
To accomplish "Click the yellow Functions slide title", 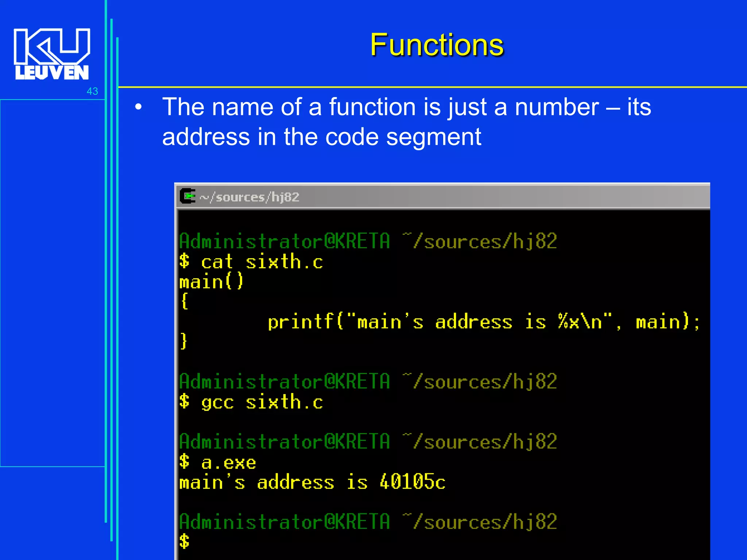I will tap(437, 45).
